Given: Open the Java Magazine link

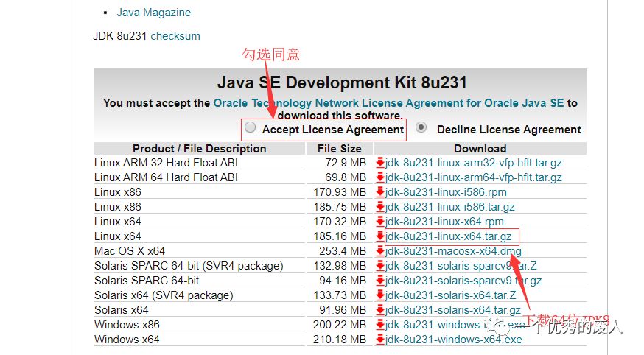Looking at the screenshot, I should coord(153,13).
